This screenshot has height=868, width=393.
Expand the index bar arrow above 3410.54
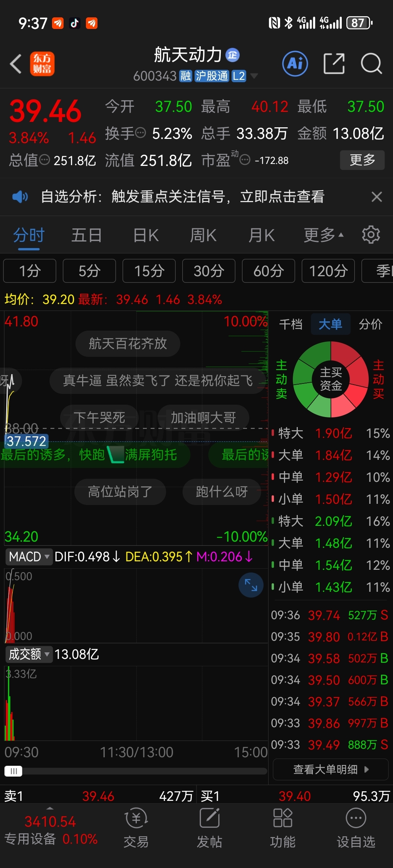point(50,808)
